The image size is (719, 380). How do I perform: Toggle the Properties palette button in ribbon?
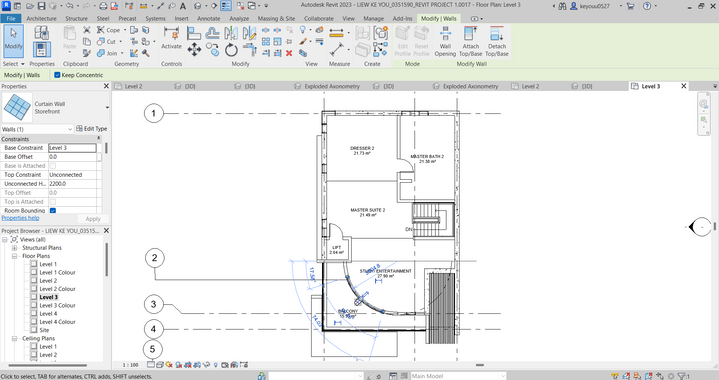[x=41, y=50]
